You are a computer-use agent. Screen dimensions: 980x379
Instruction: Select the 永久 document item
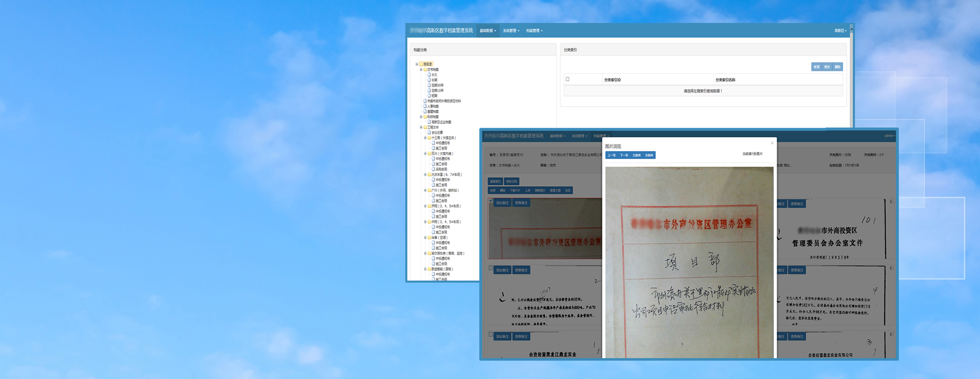[x=432, y=74]
